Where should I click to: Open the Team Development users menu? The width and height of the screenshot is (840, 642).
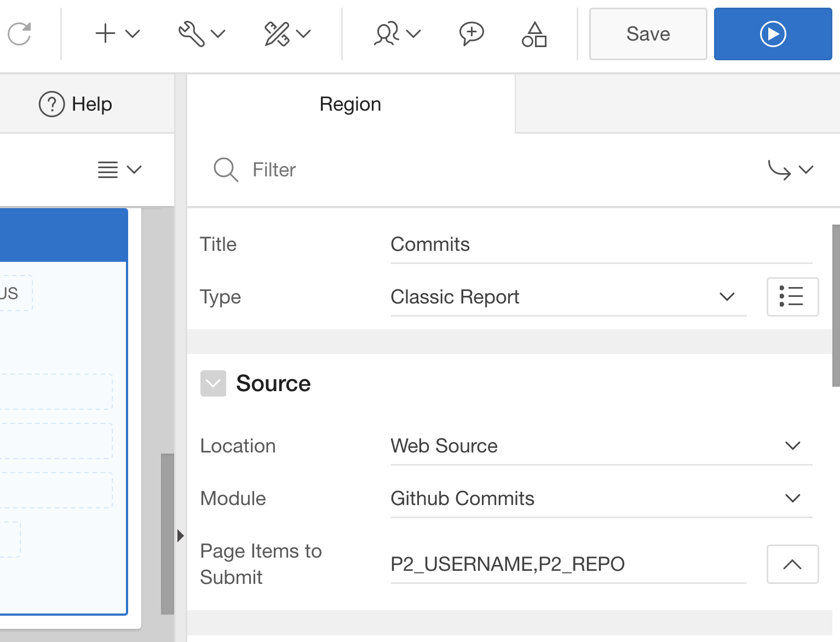coord(396,34)
